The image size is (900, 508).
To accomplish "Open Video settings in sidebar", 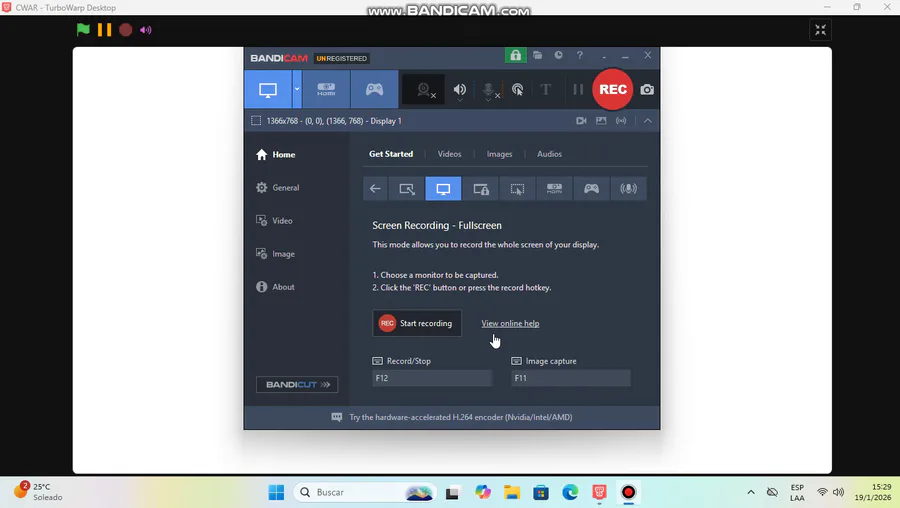I will click(274, 220).
